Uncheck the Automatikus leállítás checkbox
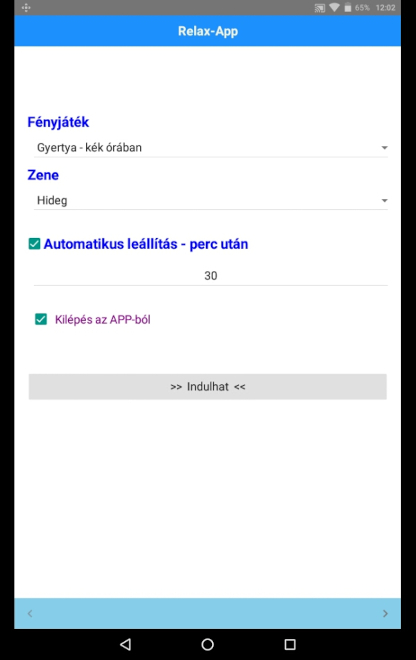Screen dimensions: 416x660 [x=34, y=244]
